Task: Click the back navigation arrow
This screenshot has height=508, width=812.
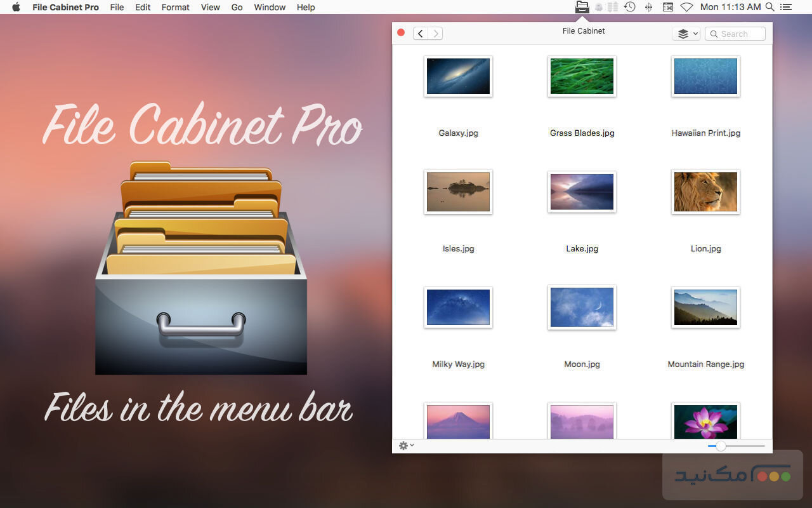Action: [x=421, y=33]
